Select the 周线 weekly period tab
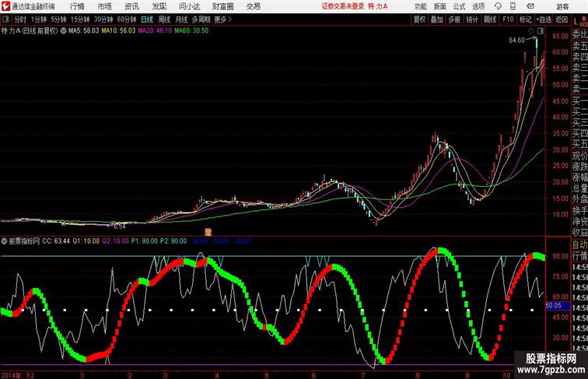This screenshot has height=379, width=588. point(164,19)
